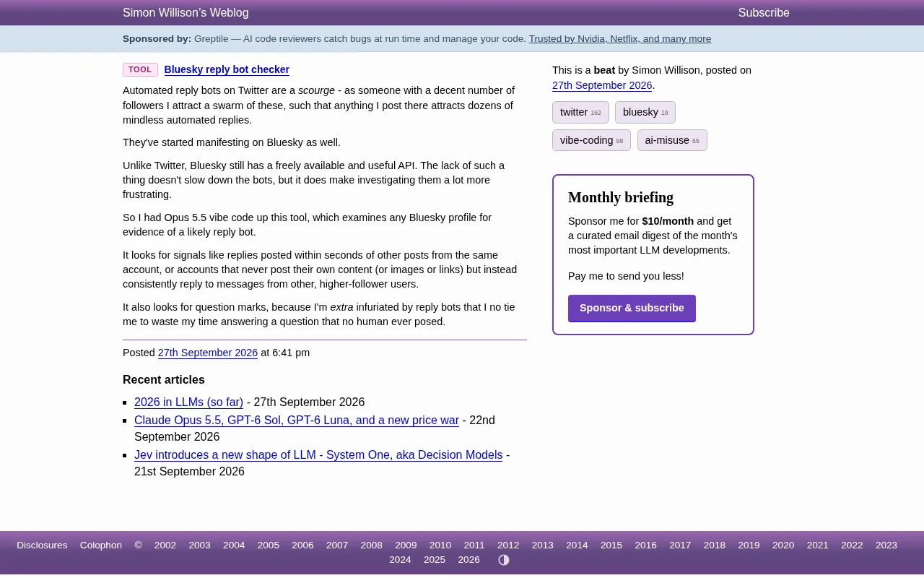The width and height of the screenshot is (924, 578).
Task: Browse the 2025 archive year
Action: (435, 560)
